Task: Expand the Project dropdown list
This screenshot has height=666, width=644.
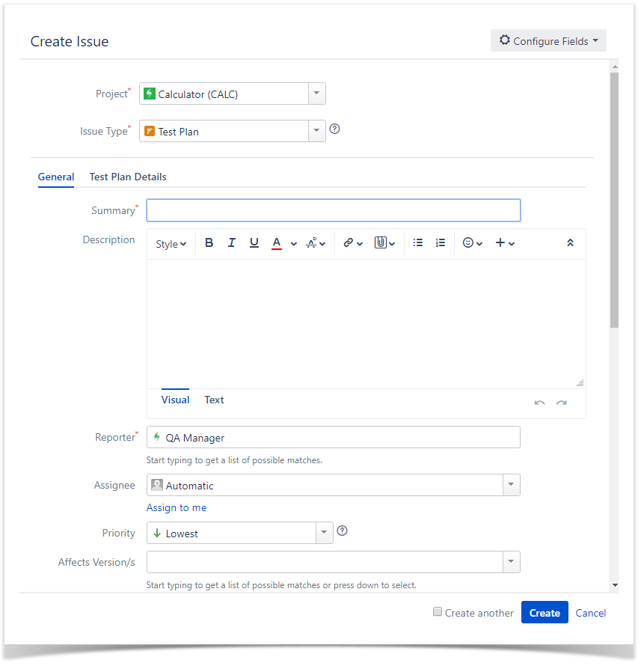Action: coord(316,94)
